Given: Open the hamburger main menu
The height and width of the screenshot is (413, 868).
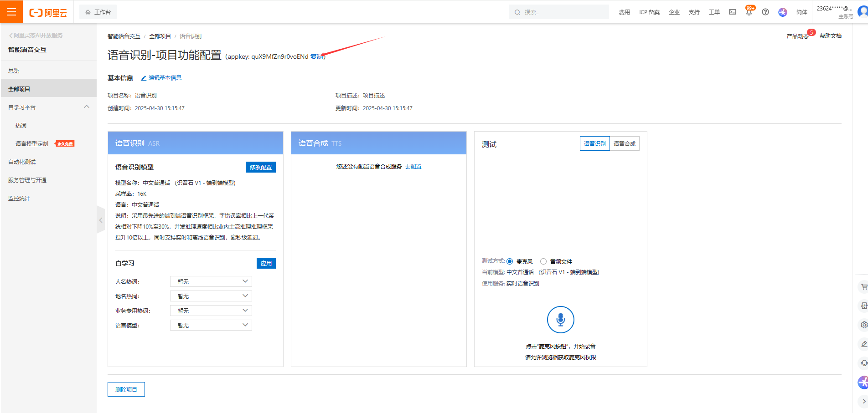Looking at the screenshot, I should click(11, 12).
